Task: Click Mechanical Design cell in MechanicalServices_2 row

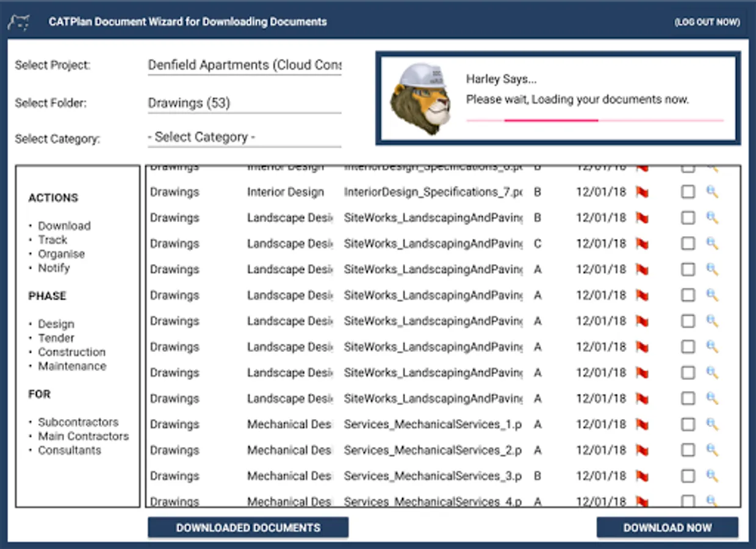Action: [289, 450]
